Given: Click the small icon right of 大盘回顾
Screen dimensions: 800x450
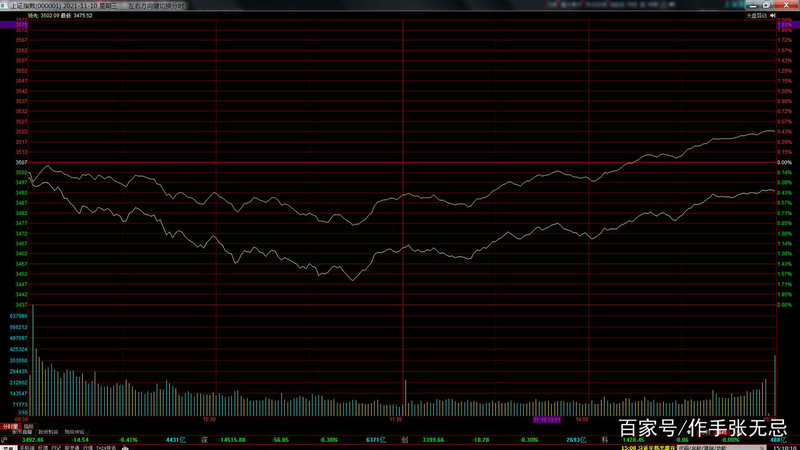Looking at the screenshot, I should click(x=773, y=16).
